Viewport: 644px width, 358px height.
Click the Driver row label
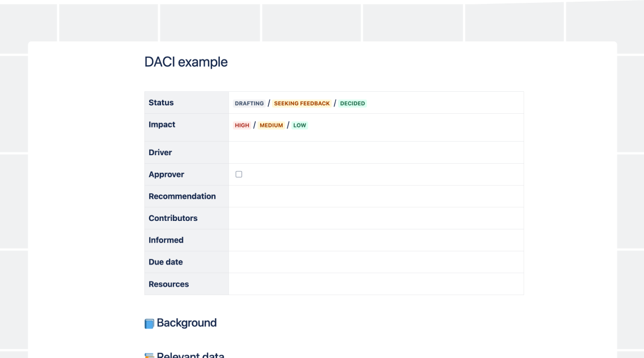(160, 152)
